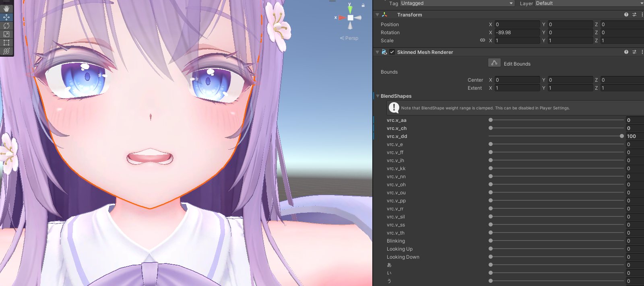Select the vrc.v_nn blendshape label
This screenshot has width=644, height=286.
pos(396,177)
